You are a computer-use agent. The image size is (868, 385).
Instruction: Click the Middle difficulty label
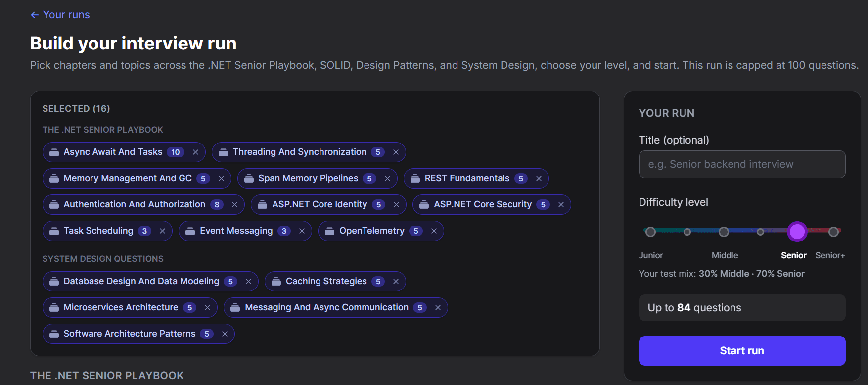click(x=725, y=255)
